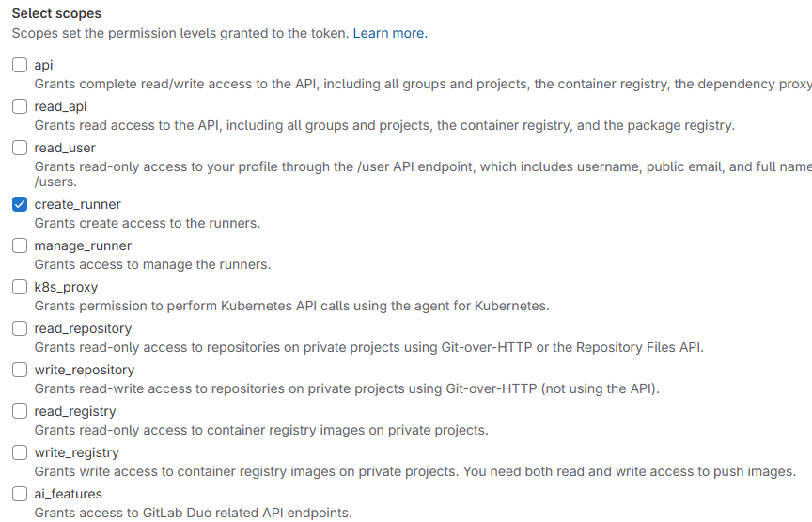Click the "k8s_proxy" label text
Screen dimensions: 812x522
coord(66,288)
